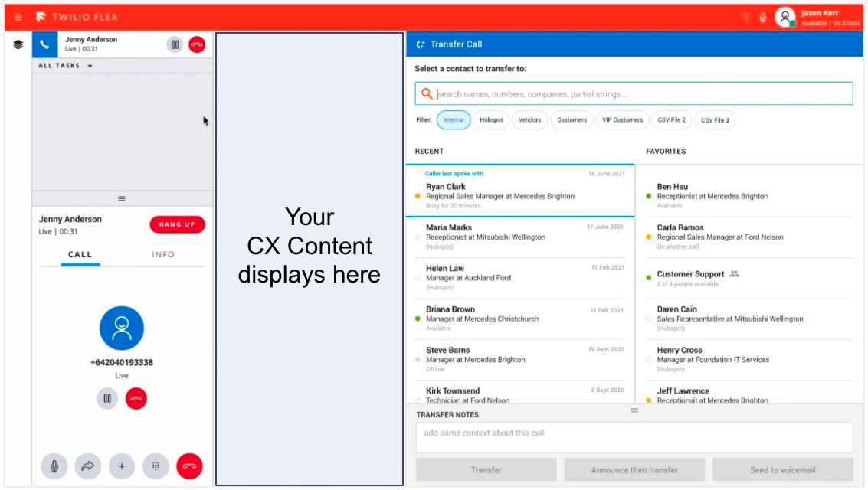The width and height of the screenshot is (868, 490).
Task: Select the blue phone task icon
Action: click(x=45, y=45)
